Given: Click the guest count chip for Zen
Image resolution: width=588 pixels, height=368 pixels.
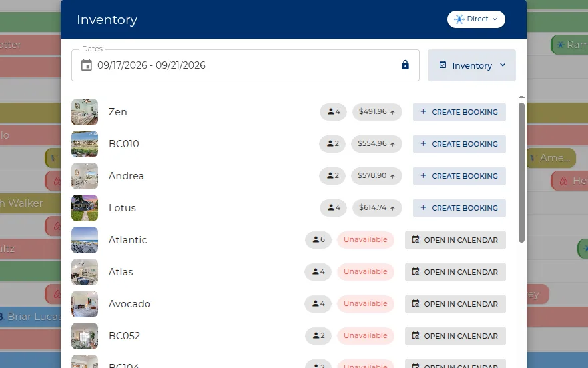Looking at the screenshot, I should [x=334, y=112].
